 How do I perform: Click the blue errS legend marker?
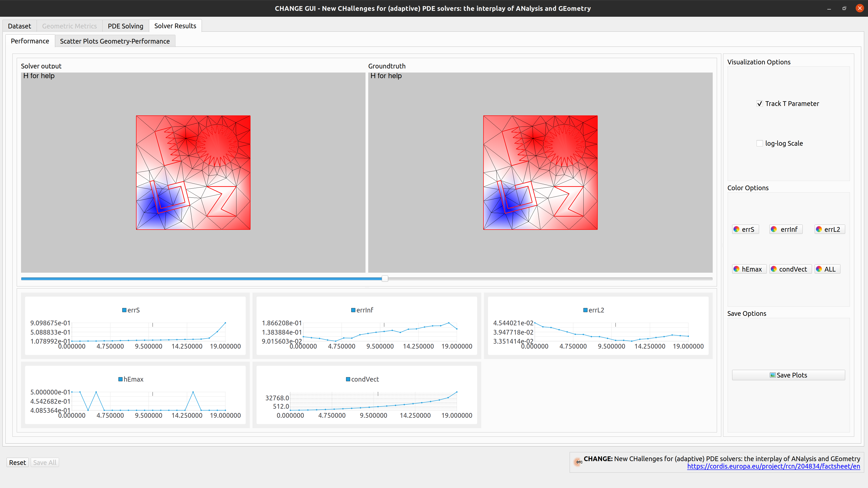pos(124,310)
